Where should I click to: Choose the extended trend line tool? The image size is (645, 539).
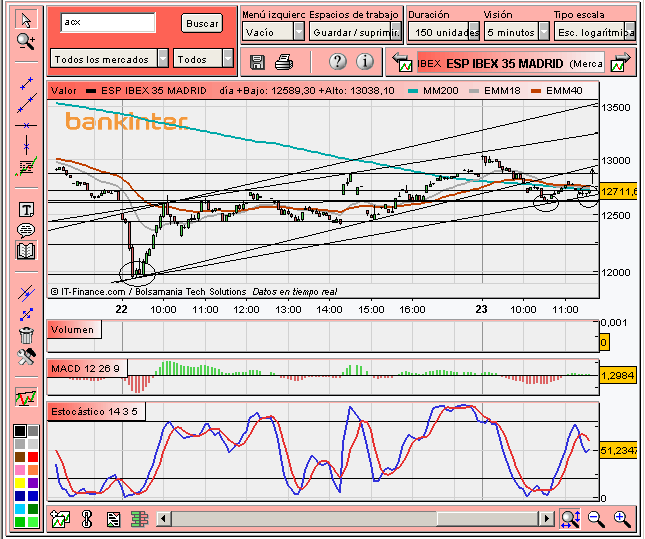click(26, 104)
